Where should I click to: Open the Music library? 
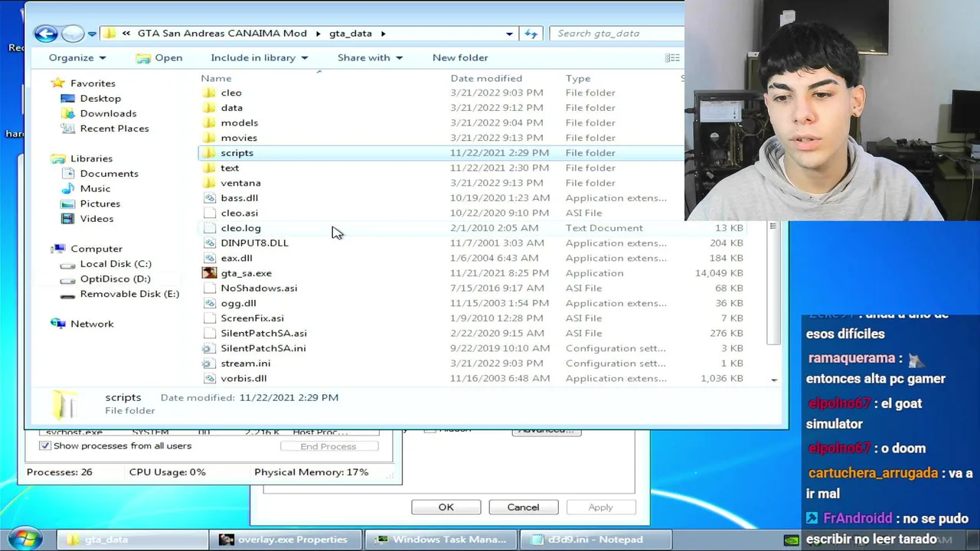coord(95,188)
